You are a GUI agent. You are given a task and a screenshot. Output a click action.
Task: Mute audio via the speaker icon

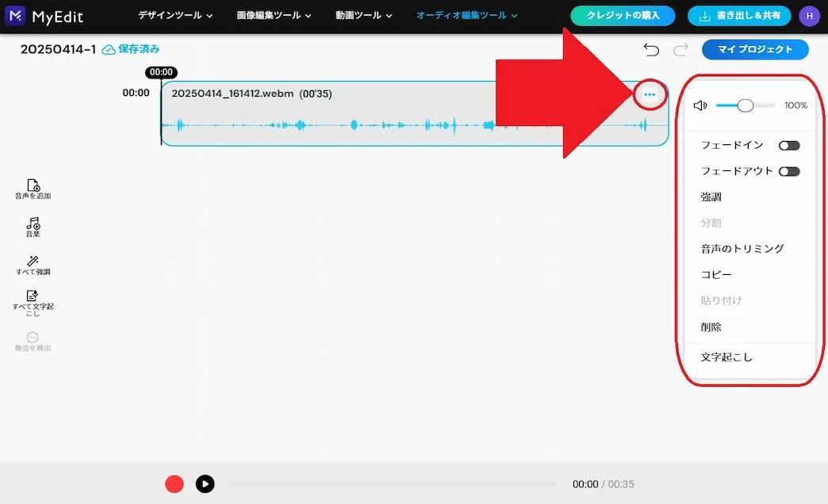tap(700, 105)
